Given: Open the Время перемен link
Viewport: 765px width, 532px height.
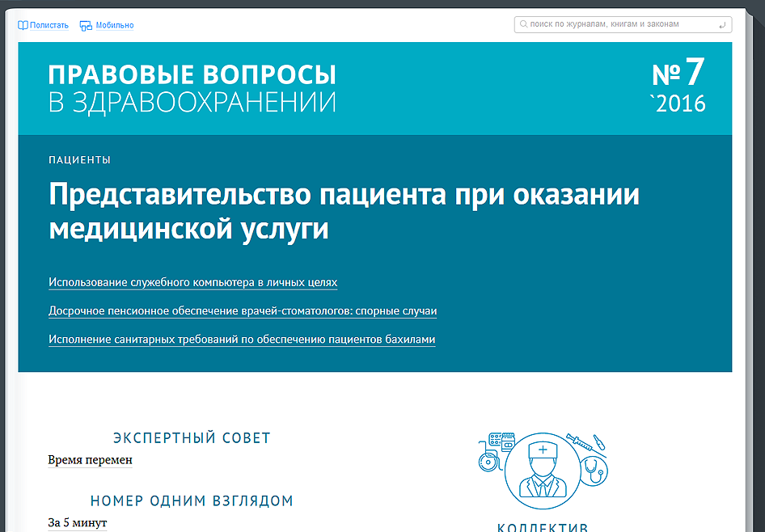Looking at the screenshot, I should [x=90, y=460].
